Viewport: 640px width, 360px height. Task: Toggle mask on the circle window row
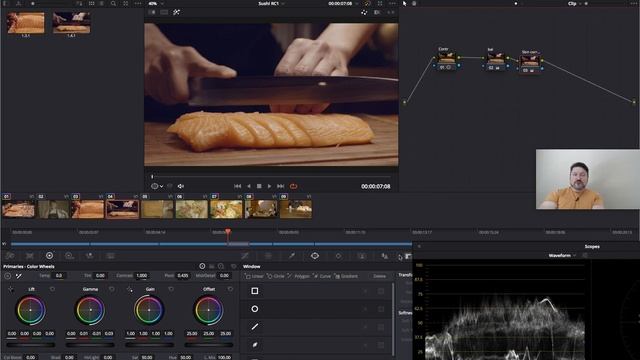[381, 309]
